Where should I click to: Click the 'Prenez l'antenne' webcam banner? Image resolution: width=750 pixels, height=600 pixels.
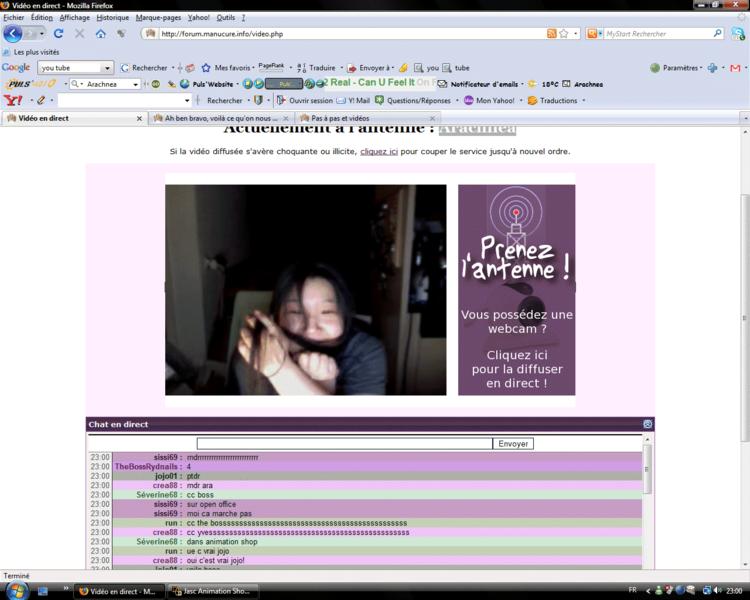click(516, 290)
